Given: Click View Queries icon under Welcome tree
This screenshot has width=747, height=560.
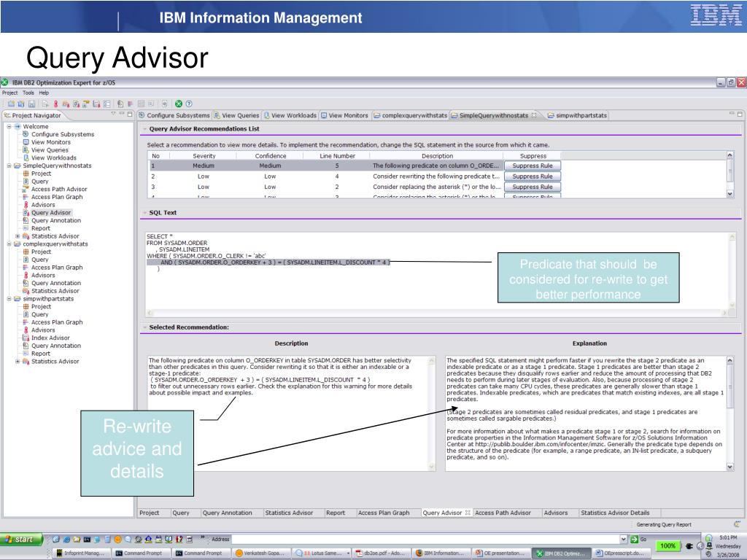Looking at the screenshot, I should (26, 150).
